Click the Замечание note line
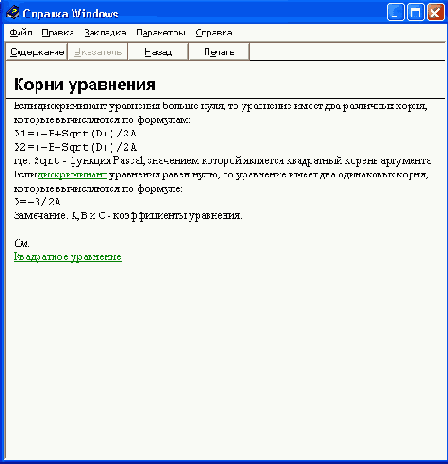This screenshot has height=464, width=448. pos(128,216)
